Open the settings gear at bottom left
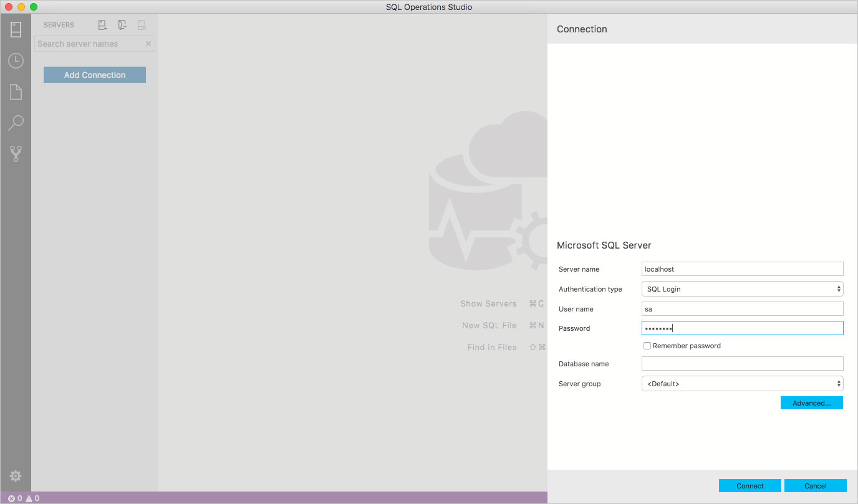Image resolution: width=858 pixels, height=504 pixels. pyautogui.click(x=16, y=476)
